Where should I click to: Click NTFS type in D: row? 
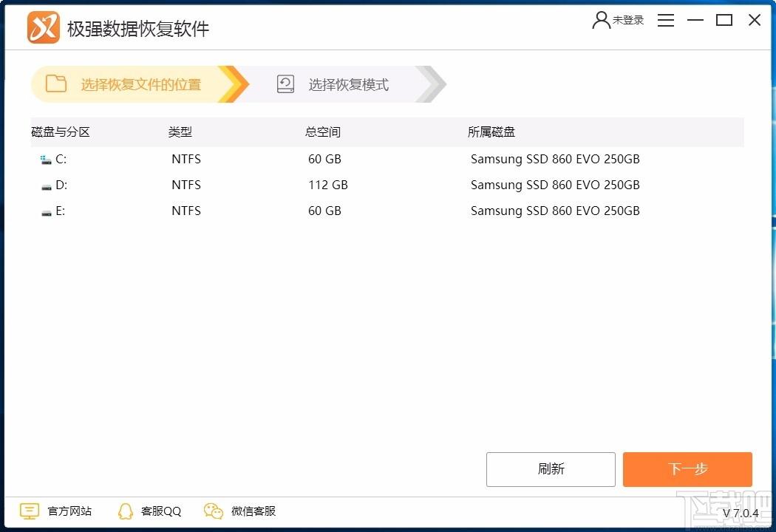click(x=186, y=185)
